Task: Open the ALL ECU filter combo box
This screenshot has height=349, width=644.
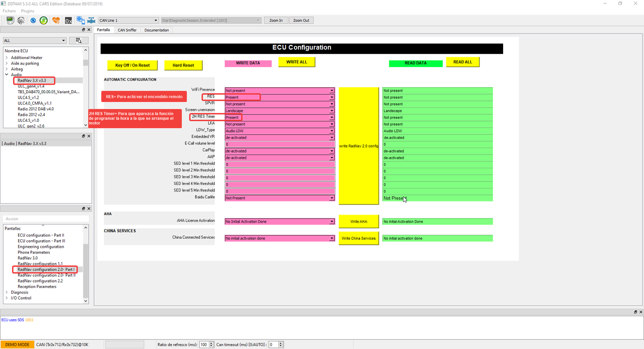Action: click(35, 40)
